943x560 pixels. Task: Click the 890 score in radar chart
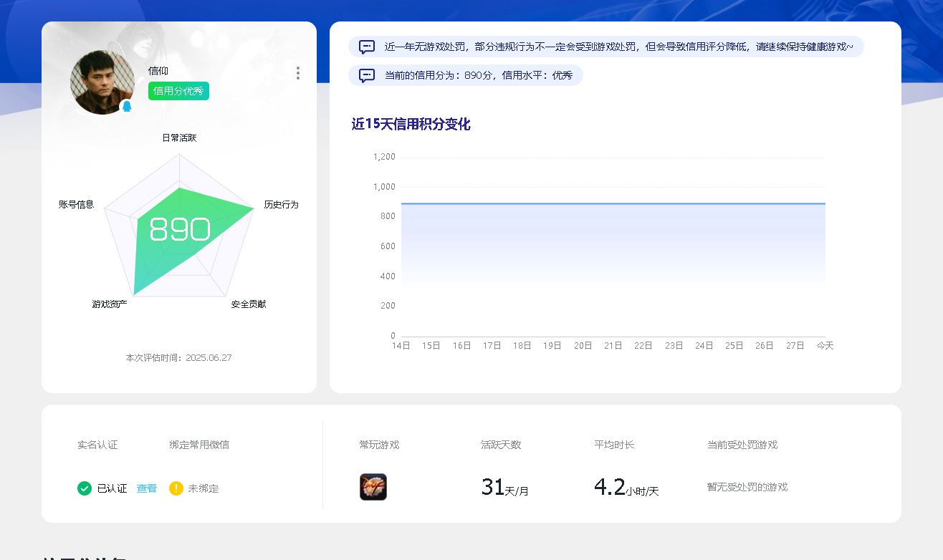coord(179,230)
